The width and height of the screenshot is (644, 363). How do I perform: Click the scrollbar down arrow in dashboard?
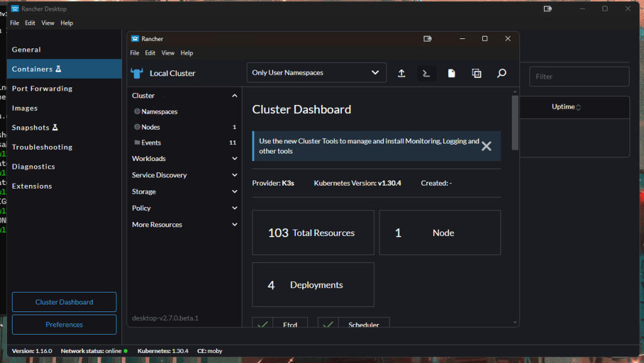tap(515, 323)
